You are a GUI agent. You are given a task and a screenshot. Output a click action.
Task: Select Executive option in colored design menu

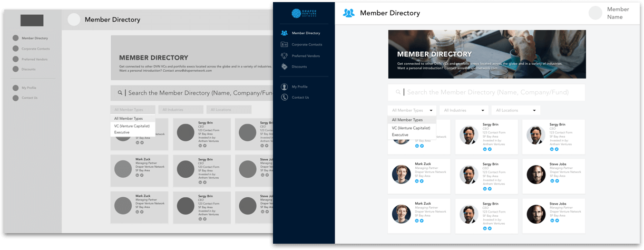[400, 135]
